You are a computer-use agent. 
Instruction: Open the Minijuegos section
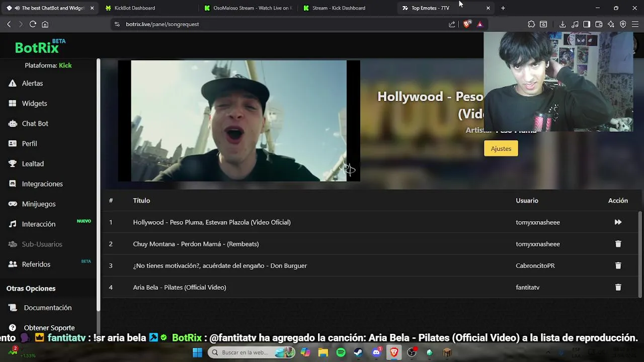click(39, 204)
